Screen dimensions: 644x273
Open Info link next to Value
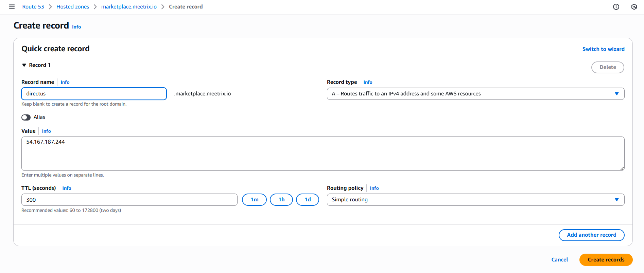click(47, 131)
